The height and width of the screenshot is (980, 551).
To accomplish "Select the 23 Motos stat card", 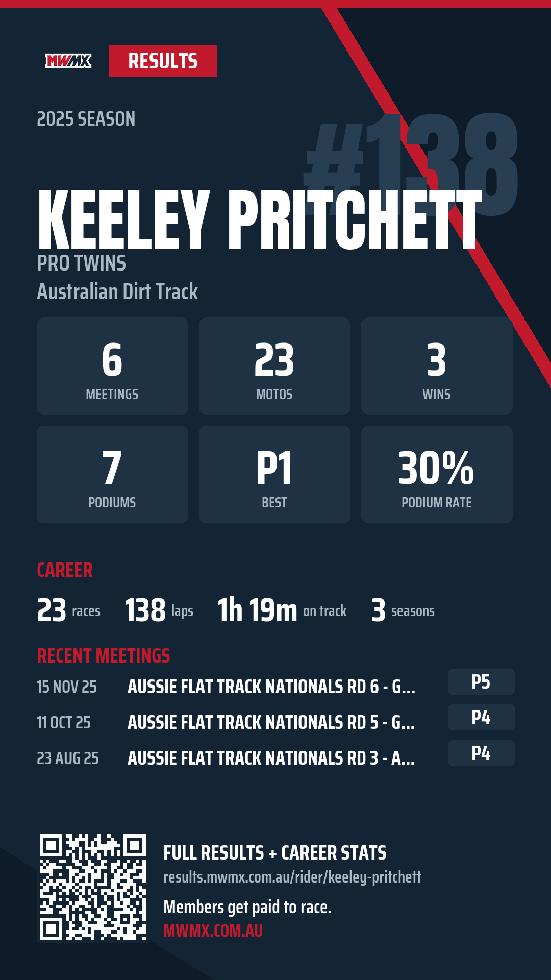I will tap(274, 366).
